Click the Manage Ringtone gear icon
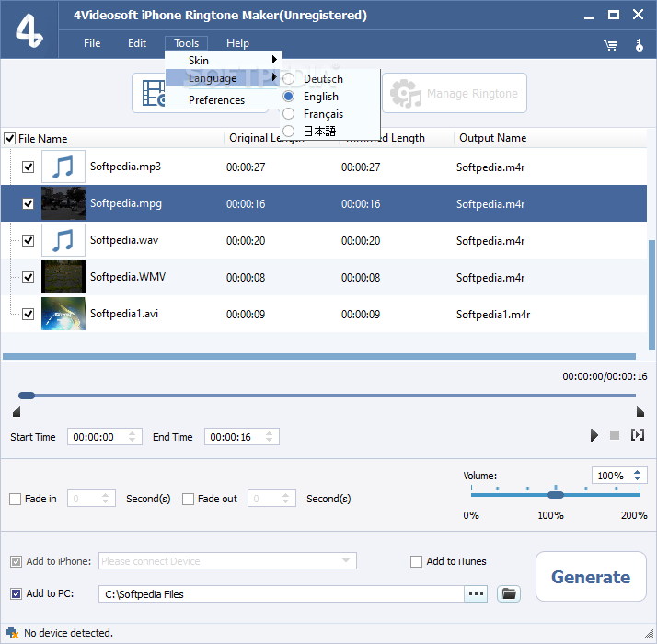The height and width of the screenshot is (644, 657). tap(405, 93)
